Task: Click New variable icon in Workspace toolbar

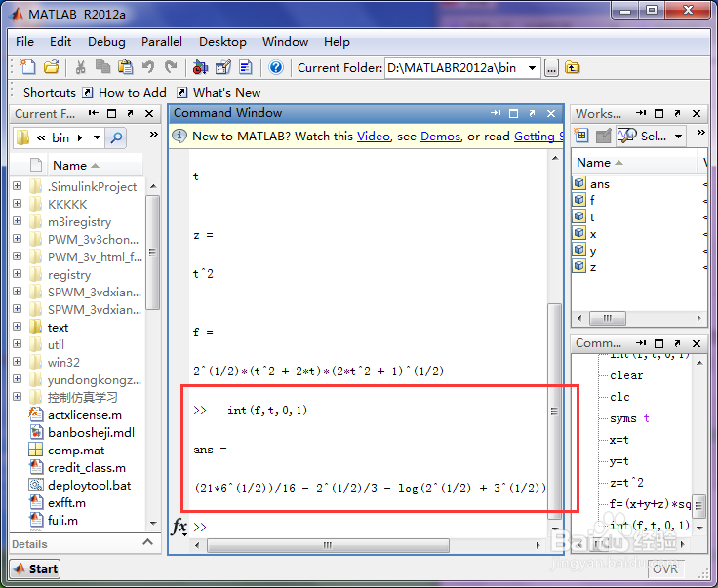Action: (581, 136)
